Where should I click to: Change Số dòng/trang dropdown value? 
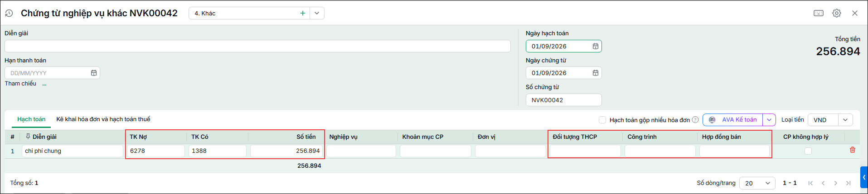pos(757,183)
